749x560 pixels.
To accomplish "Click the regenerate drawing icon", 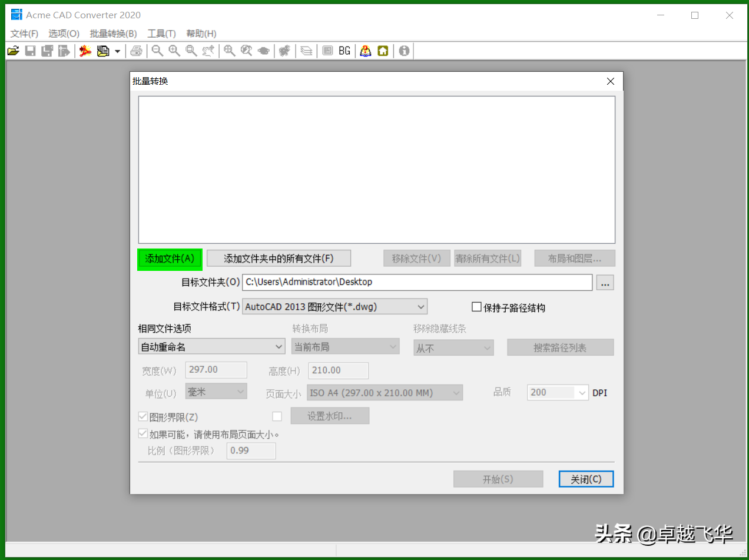I will pos(284,51).
